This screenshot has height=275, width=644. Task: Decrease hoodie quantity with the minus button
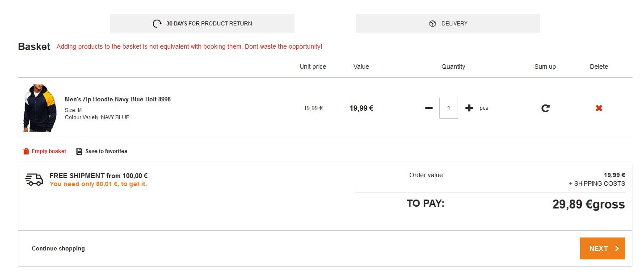coord(429,108)
